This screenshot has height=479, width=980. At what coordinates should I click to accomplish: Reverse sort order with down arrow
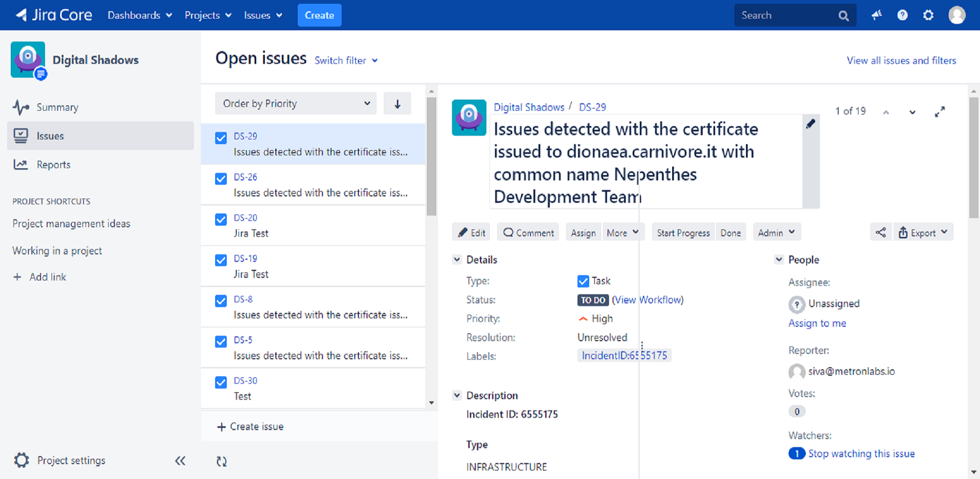click(x=397, y=104)
